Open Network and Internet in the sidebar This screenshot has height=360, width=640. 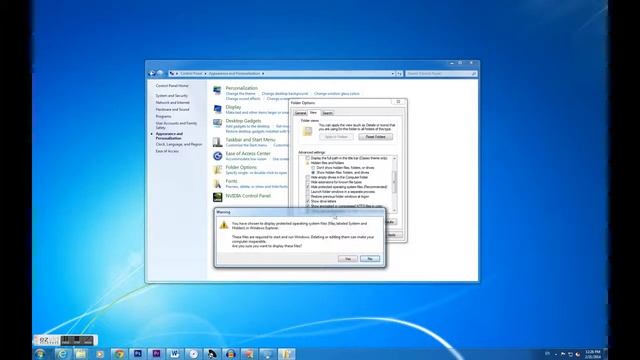click(x=173, y=102)
